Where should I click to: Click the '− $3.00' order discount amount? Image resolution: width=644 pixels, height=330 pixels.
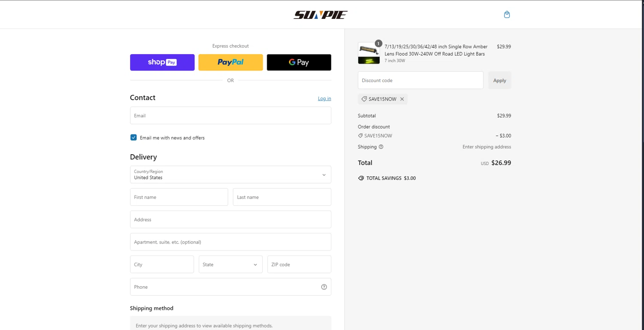[x=503, y=136]
